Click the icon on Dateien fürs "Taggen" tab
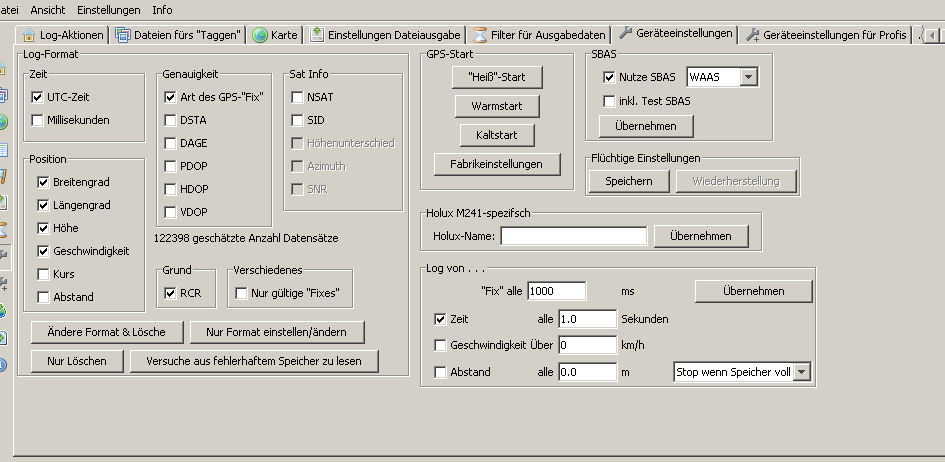Viewport: 945px width, 462px height. point(123,35)
